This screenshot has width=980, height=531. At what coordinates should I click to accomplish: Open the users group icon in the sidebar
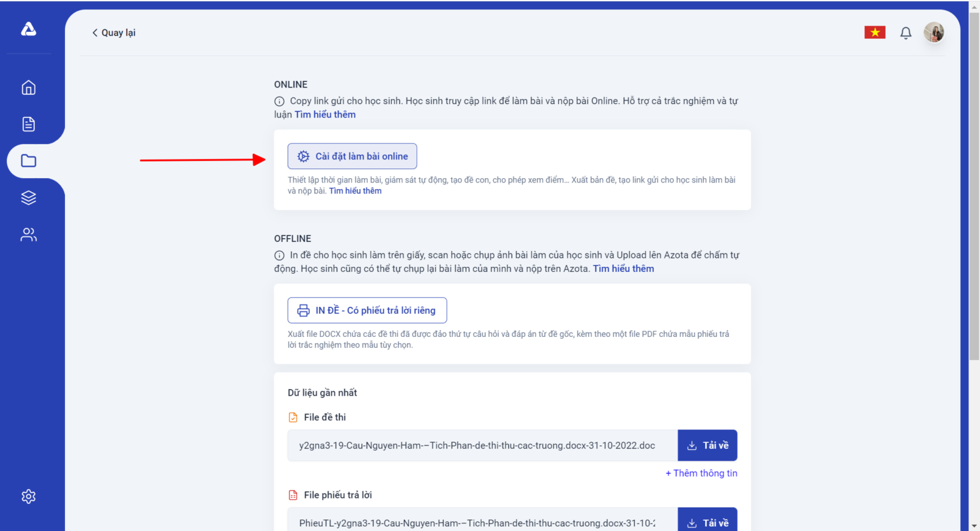tap(29, 235)
